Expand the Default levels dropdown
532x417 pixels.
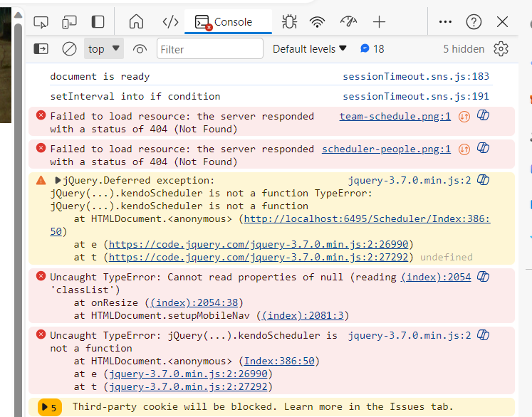point(310,49)
